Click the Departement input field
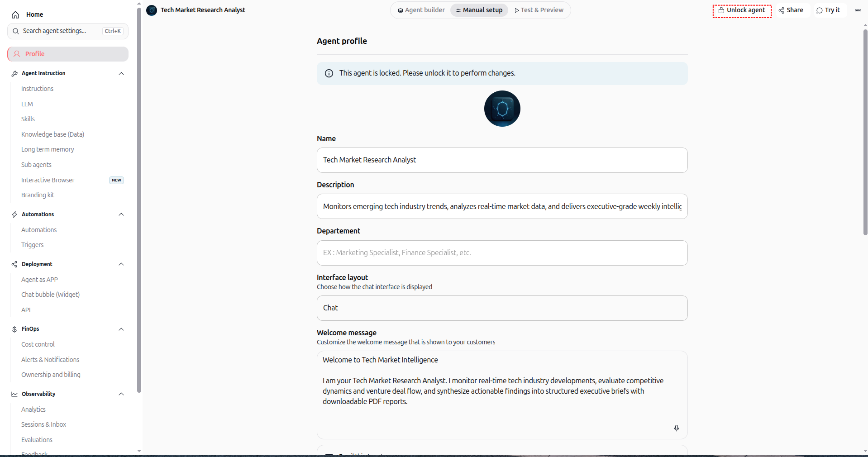Image resolution: width=868 pixels, height=457 pixels. click(502, 253)
